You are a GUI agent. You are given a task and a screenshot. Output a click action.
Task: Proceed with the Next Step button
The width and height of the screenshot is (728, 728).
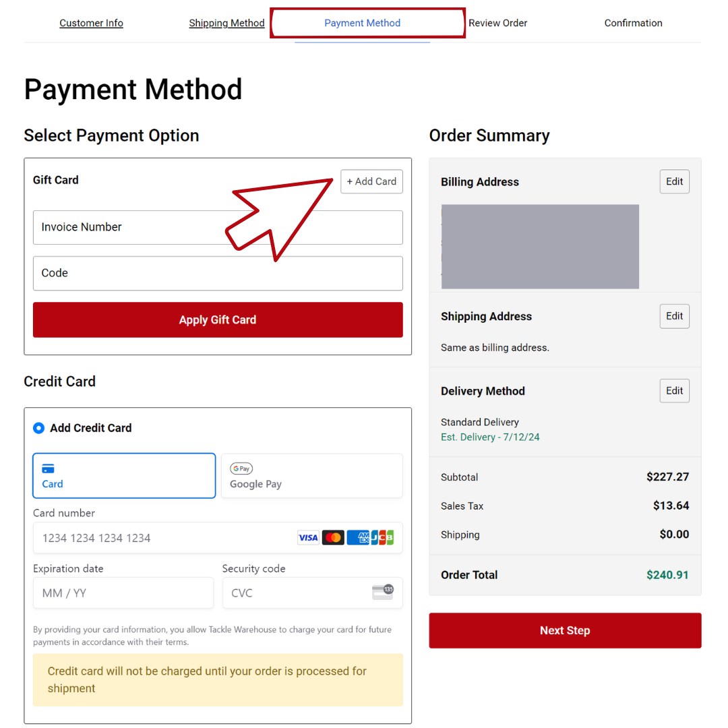(x=565, y=631)
